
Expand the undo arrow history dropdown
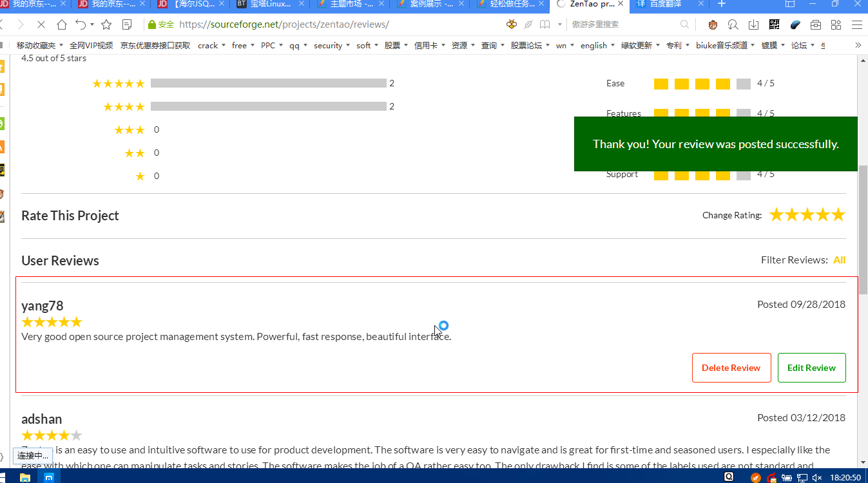pos(92,24)
